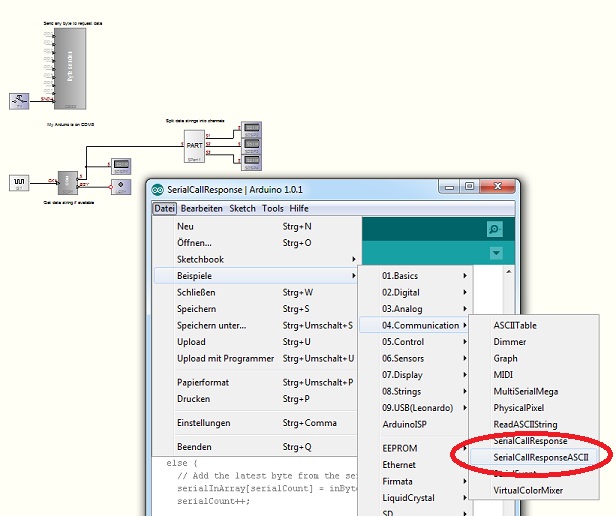Select the switch component in the diagram

coord(19,101)
